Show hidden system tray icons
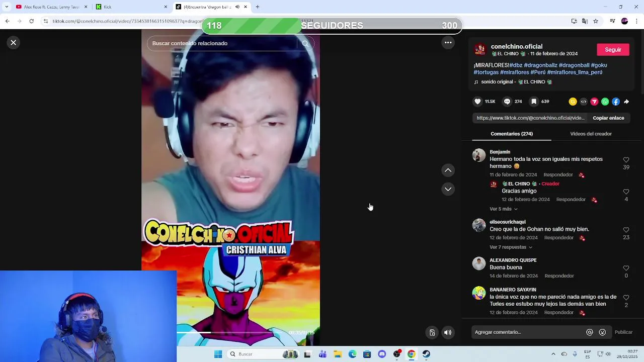This screenshot has width=644, height=362. (x=553, y=354)
